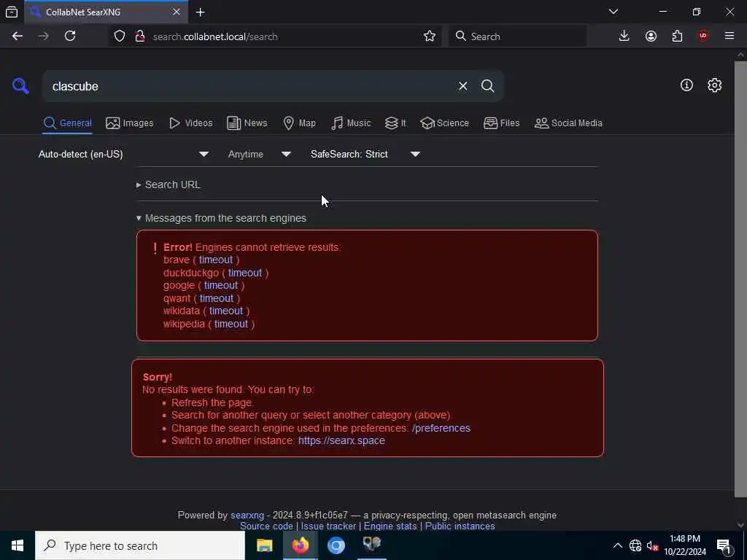
Task: Open the Public instances link
Action: pos(460,526)
